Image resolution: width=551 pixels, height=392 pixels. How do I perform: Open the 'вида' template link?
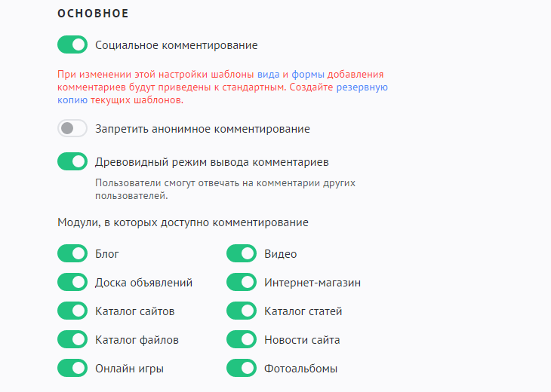click(x=268, y=75)
